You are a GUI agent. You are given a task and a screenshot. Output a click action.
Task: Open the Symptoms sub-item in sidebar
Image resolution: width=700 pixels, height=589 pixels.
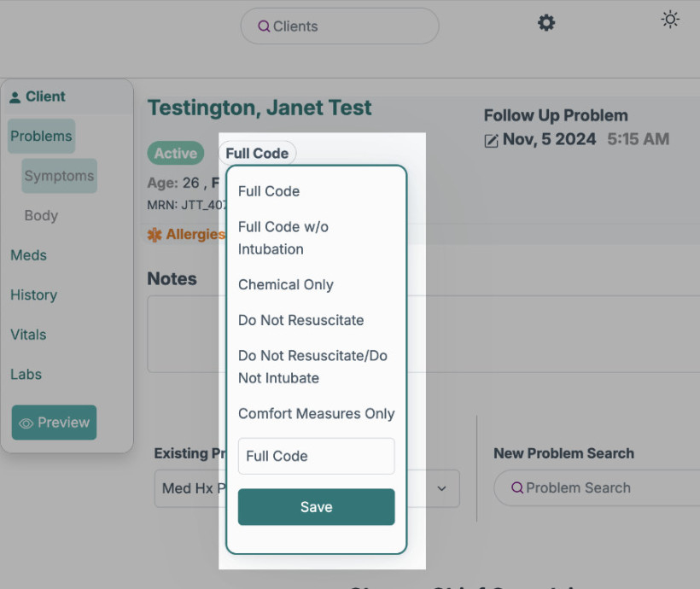[59, 176]
